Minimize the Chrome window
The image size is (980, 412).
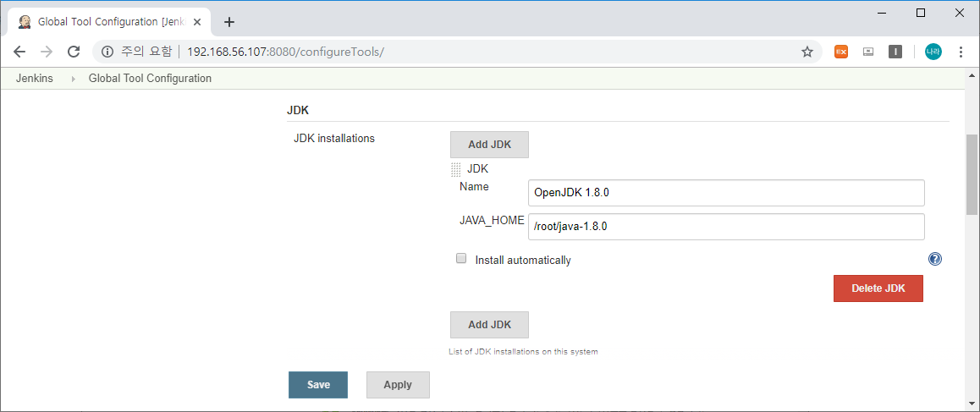(x=882, y=13)
